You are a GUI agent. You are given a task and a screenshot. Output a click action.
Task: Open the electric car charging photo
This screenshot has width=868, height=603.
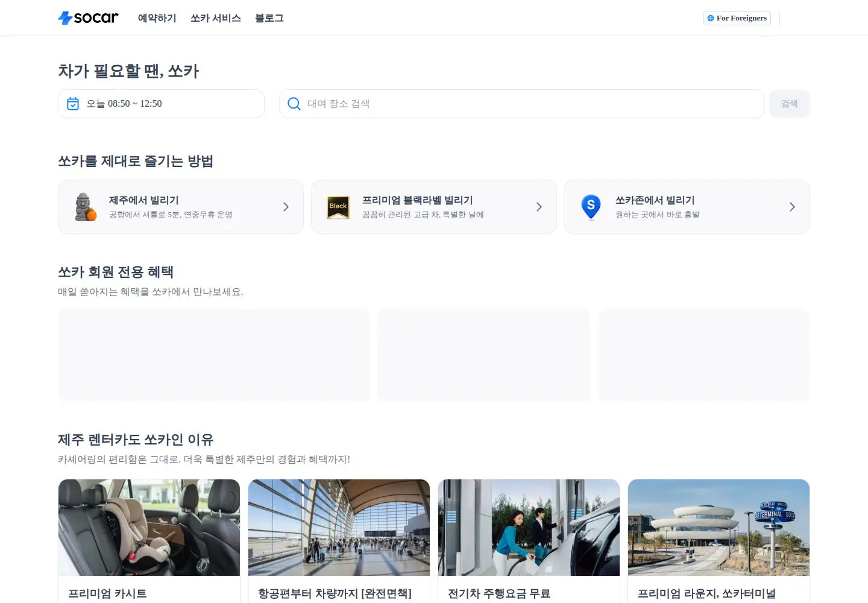click(x=529, y=528)
